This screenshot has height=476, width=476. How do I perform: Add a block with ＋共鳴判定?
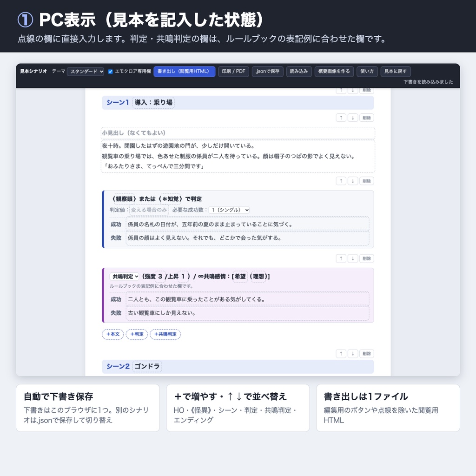165,334
